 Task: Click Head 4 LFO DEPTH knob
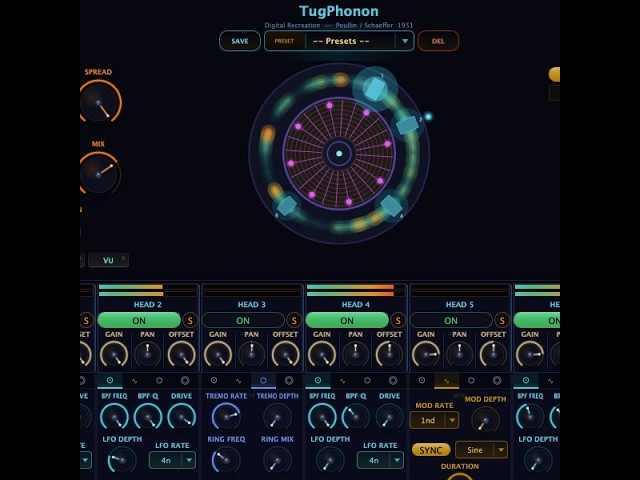[330, 459]
